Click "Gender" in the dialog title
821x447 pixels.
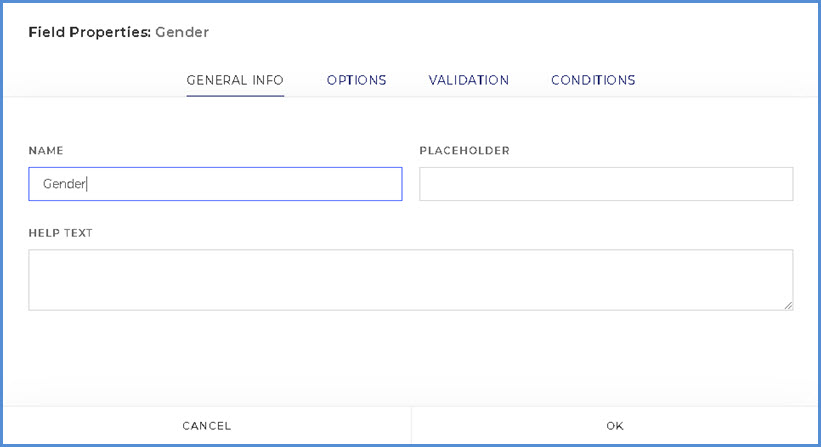[182, 32]
